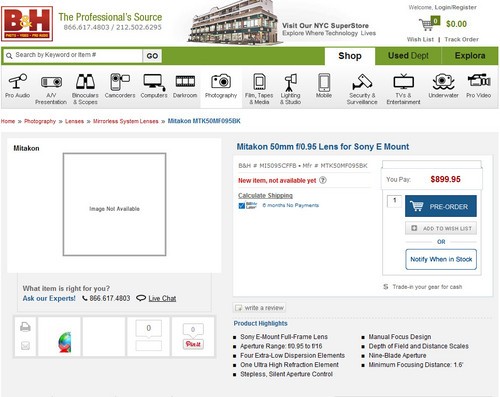Click Trade-in your gear for cash

tap(427, 287)
